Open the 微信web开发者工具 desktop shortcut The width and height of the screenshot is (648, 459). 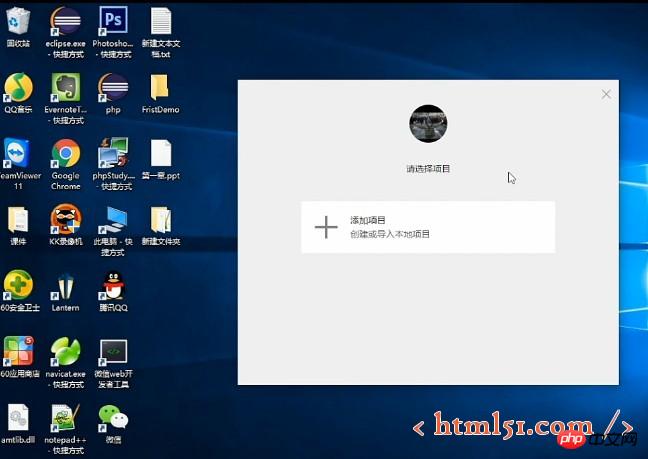click(x=112, y=352)
